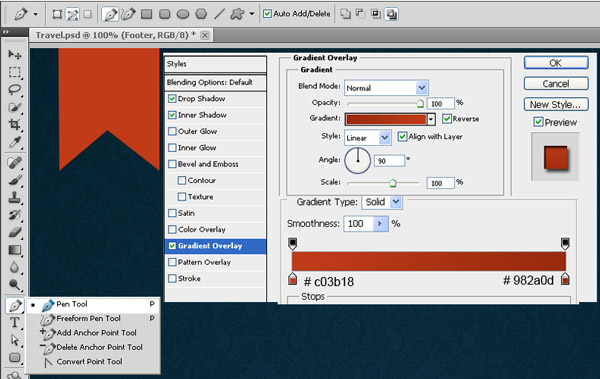Select the Rectangular Marquee tool

tap(15, 72)
